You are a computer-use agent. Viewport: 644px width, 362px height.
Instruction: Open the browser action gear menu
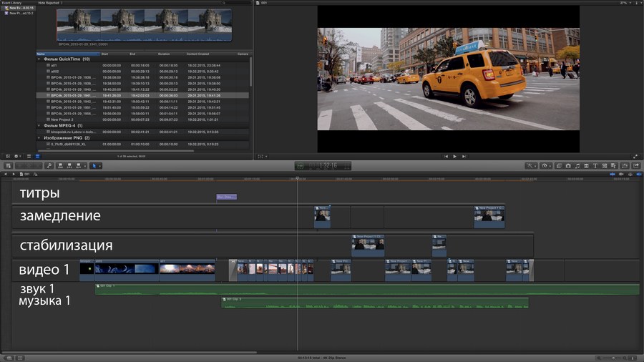point(18,157)
